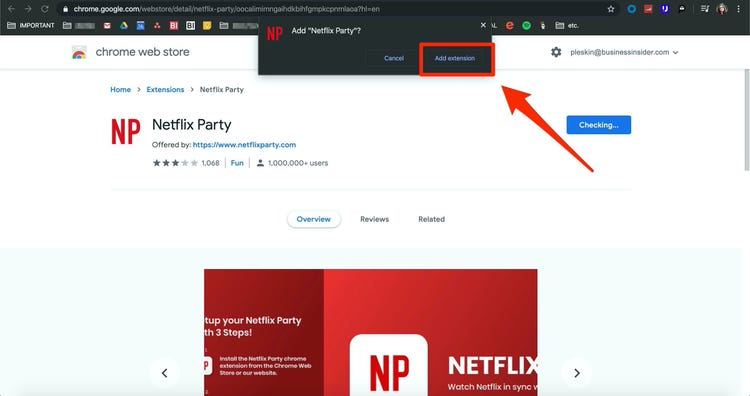Open the dark blue U extension icon
Viewport: 750px width, 396px height.
coord(664,9)
